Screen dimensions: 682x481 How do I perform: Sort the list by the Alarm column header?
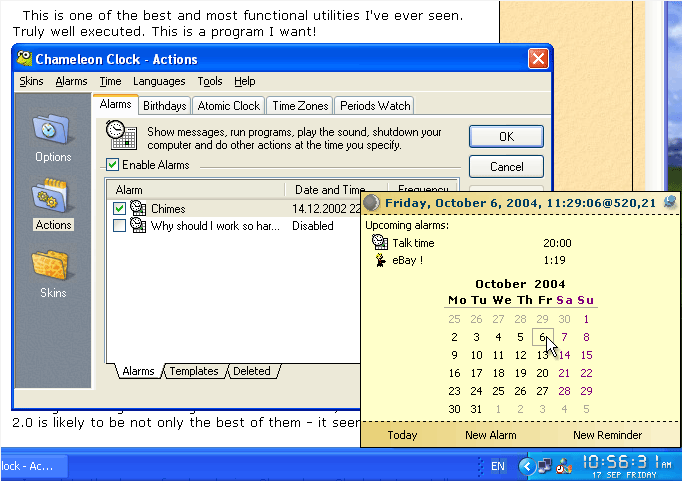tap(195, 190)
